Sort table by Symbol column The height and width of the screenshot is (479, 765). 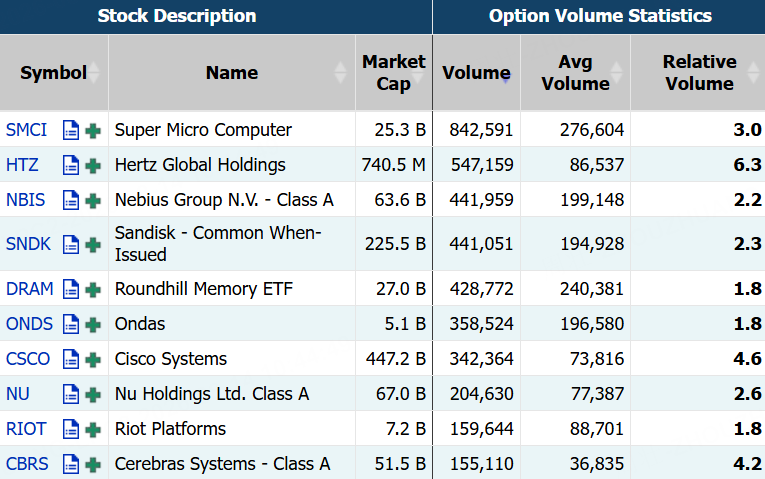[x=54, y=73]
